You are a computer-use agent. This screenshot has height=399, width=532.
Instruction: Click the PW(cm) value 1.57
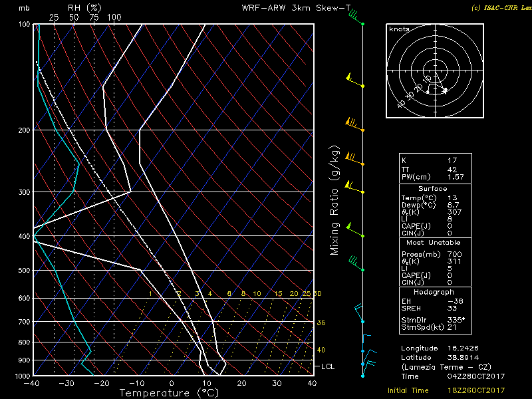pos(456,177)
